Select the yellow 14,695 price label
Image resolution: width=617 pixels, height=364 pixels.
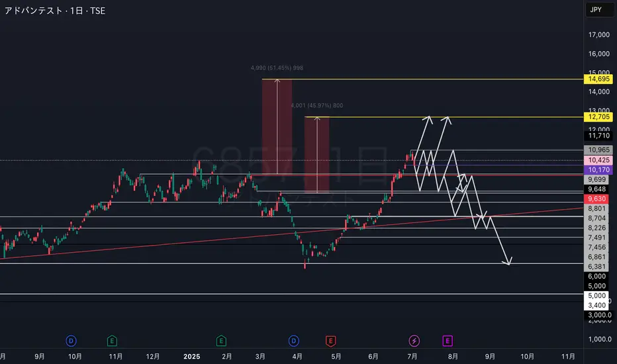click(x=598, y=79)
